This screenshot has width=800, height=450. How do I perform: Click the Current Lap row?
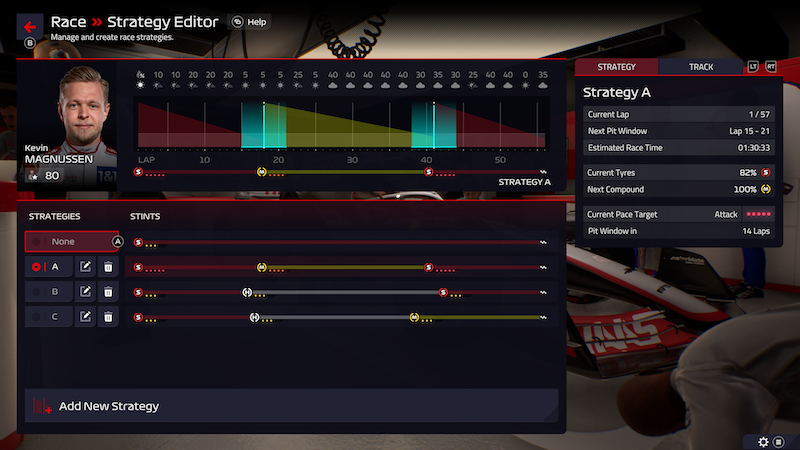point(679,114)
